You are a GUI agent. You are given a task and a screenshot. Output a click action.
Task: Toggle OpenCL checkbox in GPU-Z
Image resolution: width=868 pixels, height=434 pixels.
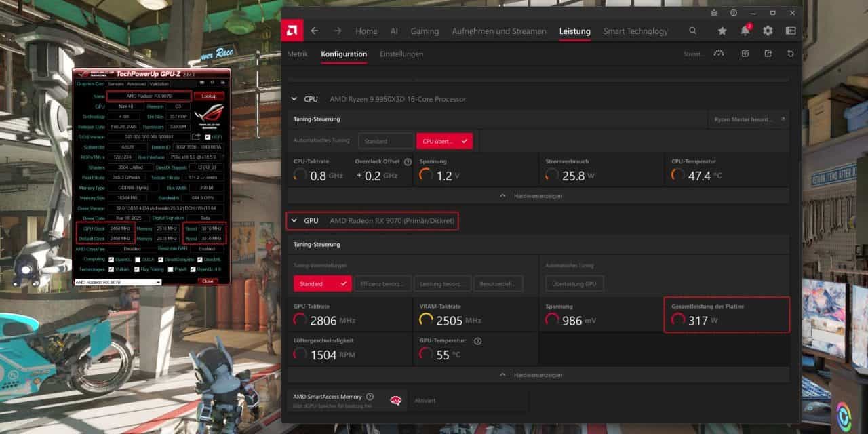click(x=111, y=259)
